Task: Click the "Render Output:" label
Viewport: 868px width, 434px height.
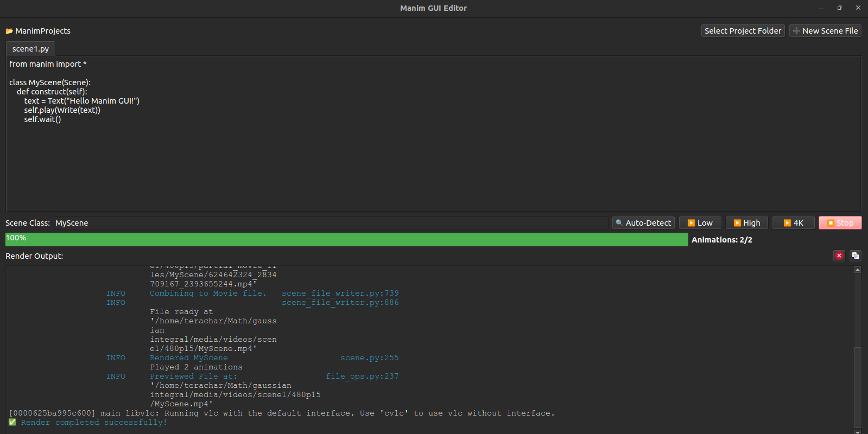Action: (x=34, y=256)
